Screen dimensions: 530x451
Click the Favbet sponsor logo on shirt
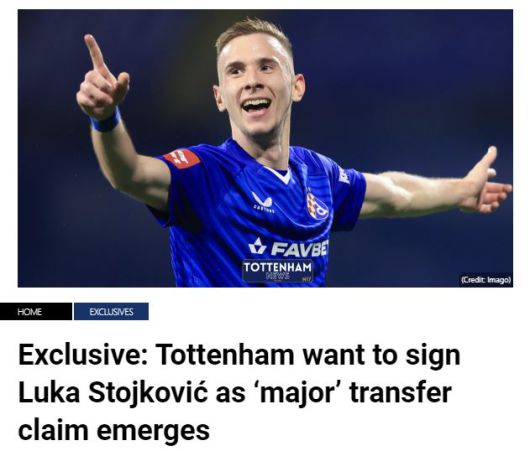click(289, 247)
